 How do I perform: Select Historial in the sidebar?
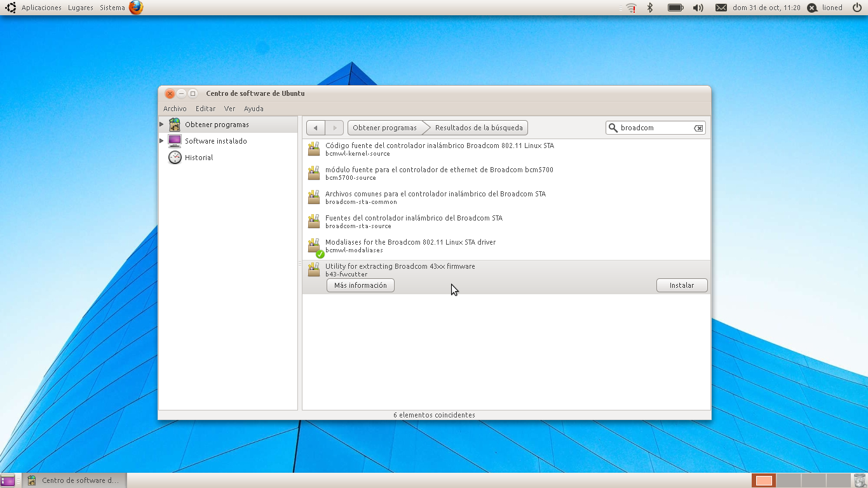pos(228,158)
